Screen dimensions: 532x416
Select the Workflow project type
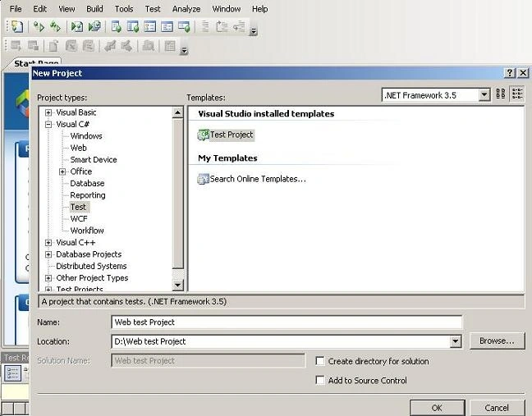[x=87, y=231]
